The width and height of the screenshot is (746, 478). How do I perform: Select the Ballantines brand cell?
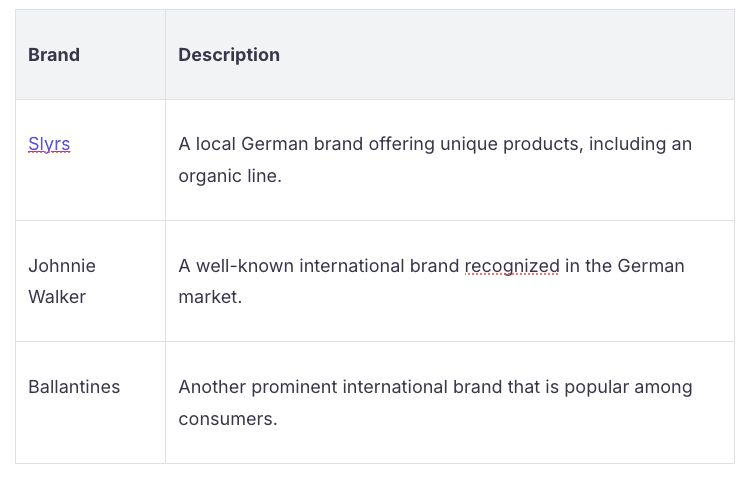pos(74,387)
